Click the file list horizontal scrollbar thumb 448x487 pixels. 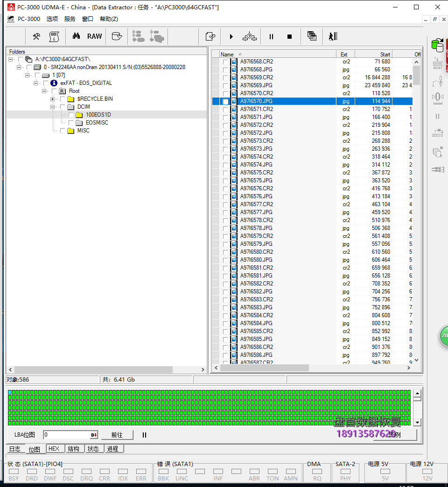point(265,368)
